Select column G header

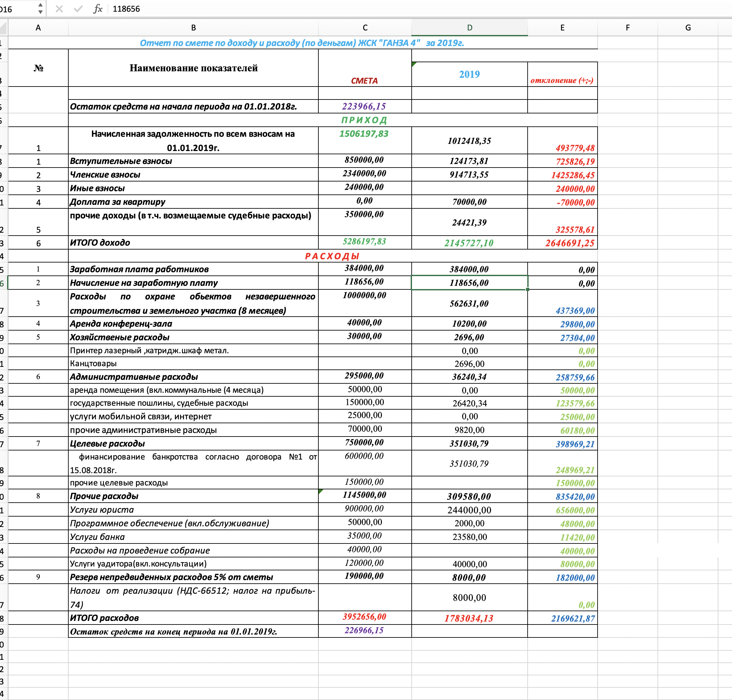point(688,28)
